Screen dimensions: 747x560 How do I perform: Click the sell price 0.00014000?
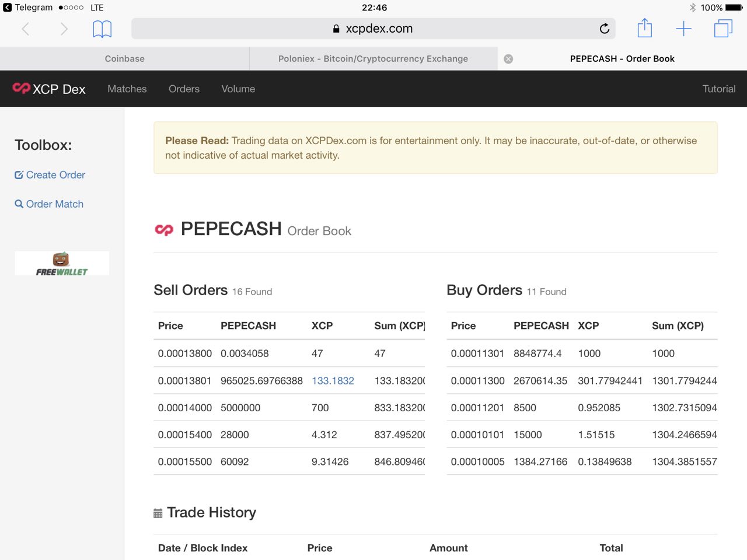click(x=185, y=408)
